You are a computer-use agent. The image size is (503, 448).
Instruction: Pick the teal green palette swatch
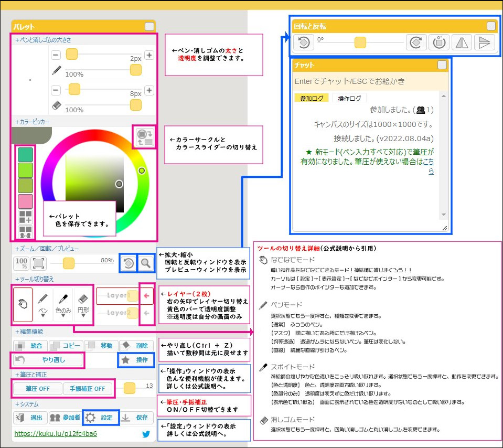(25, 155)
